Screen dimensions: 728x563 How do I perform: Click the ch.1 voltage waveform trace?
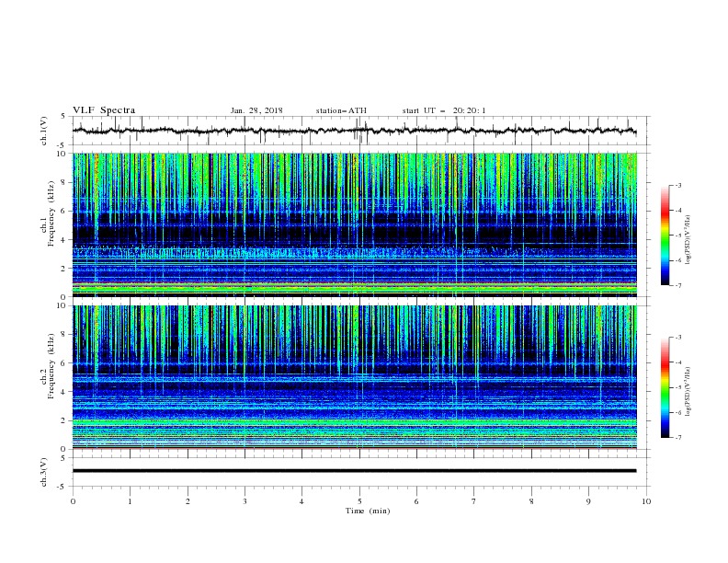tap(354, 131)
